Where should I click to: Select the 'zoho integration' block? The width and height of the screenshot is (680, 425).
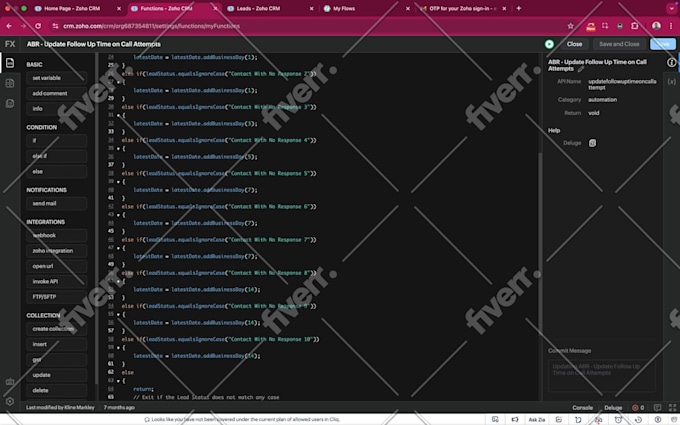point(56,251)
